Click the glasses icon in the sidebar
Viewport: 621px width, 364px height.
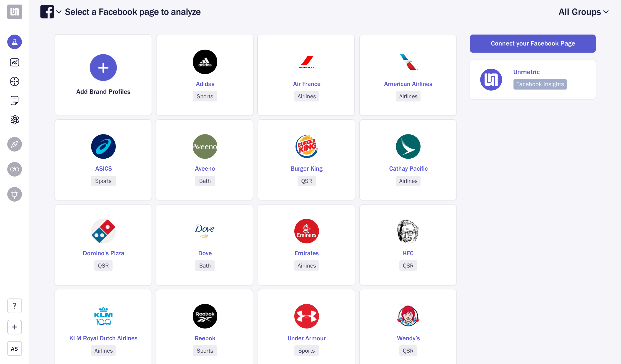pos(15,169)
